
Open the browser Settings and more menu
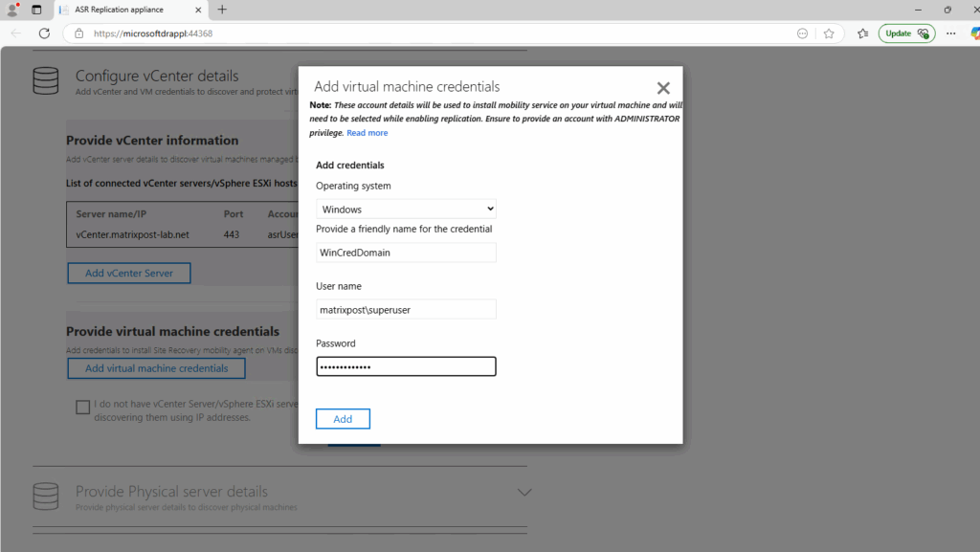click(x=950, y=33)
